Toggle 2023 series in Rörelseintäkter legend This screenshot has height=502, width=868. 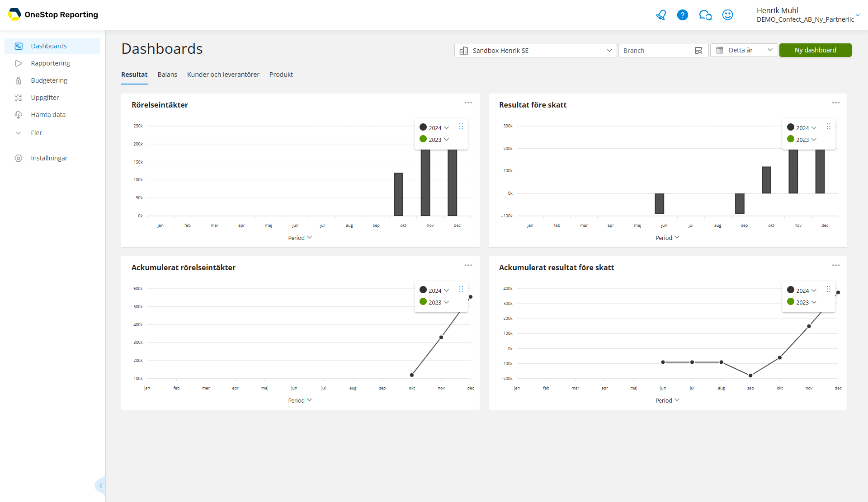(435, 140)
